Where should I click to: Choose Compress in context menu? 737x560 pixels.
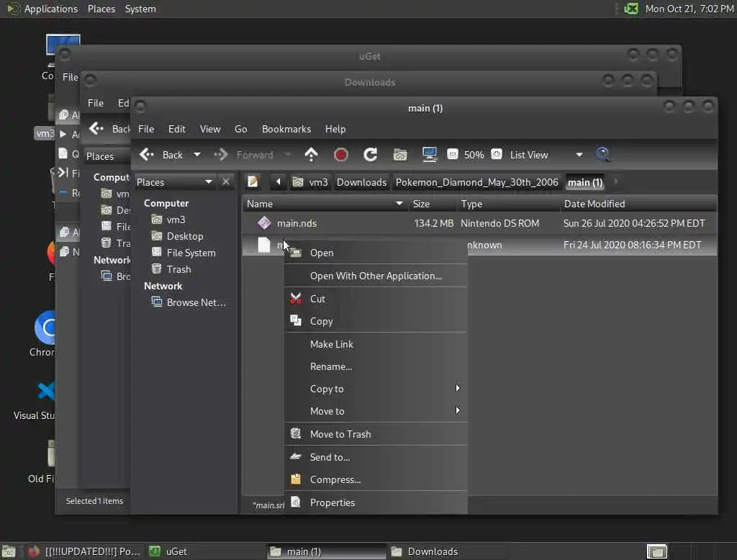[x=376, y=479]
